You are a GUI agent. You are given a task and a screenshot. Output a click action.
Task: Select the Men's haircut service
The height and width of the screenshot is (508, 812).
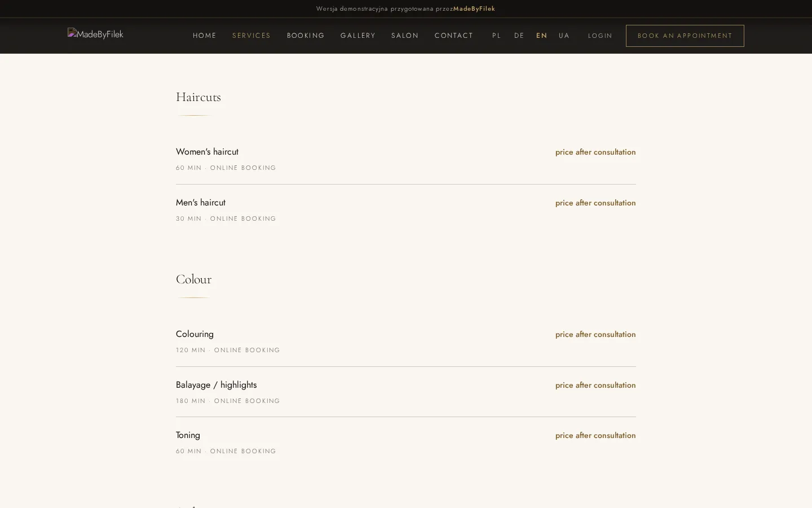tap(406, 210)
